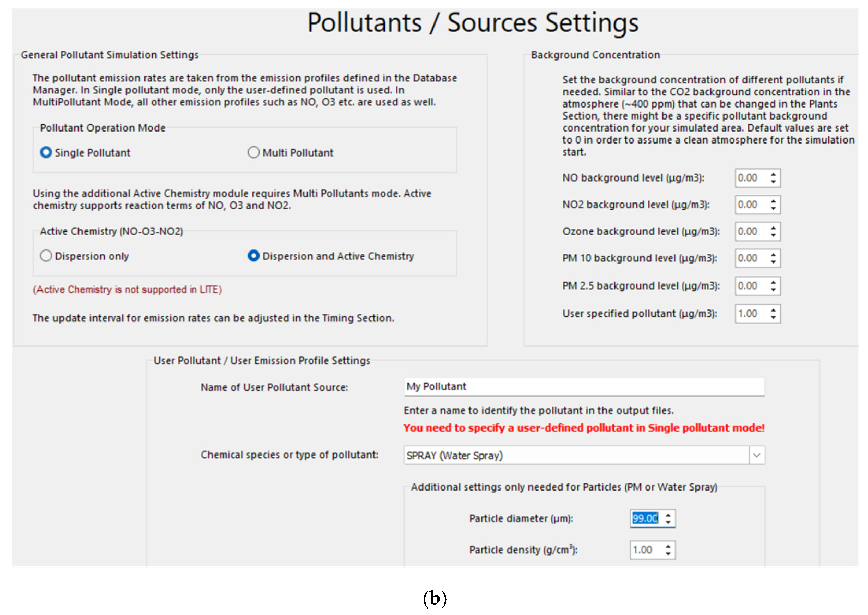The image size is (868, 615).
Task: Select the Multi Pollutant radio button
Action: pos(253,153)
